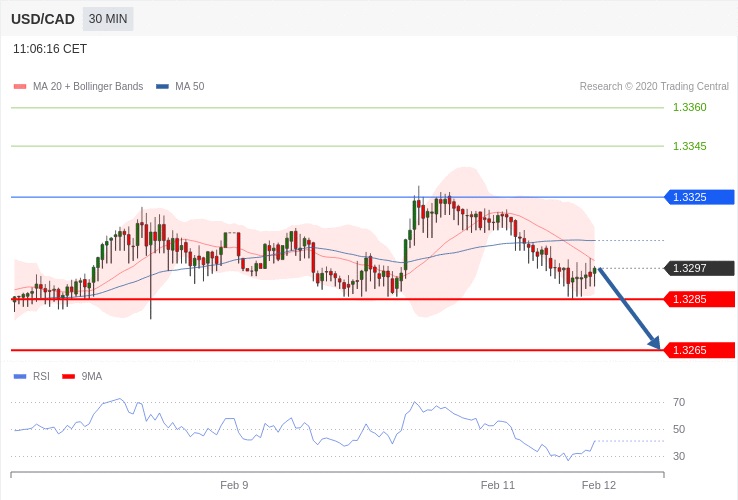Select the red 1.3285 support price tag

click(x=699, y=299)
